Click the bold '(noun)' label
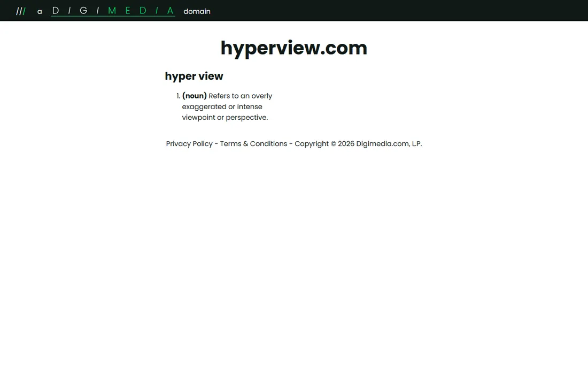This screenshot has height=368, width=588. (194, 96)
